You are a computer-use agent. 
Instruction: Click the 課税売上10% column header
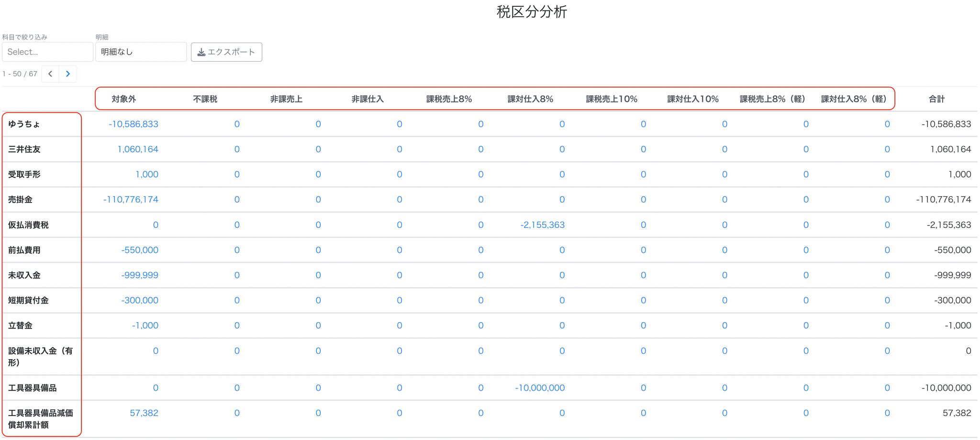coord(612,99)
